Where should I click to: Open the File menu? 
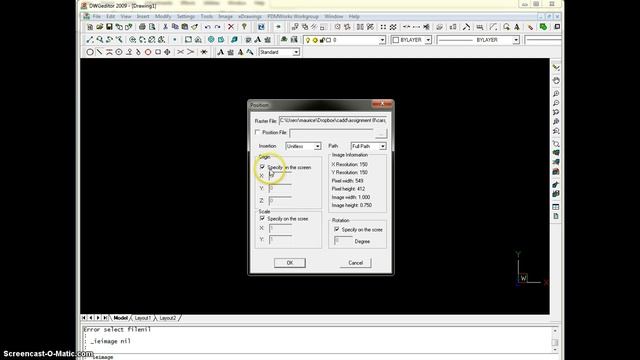coord(97,16)
